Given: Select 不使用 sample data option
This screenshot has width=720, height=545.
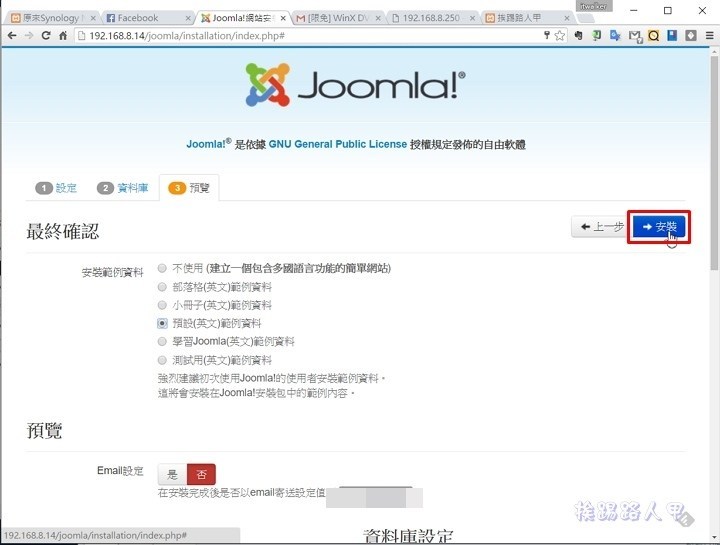Looking at the screenshot, I should 162,268.
